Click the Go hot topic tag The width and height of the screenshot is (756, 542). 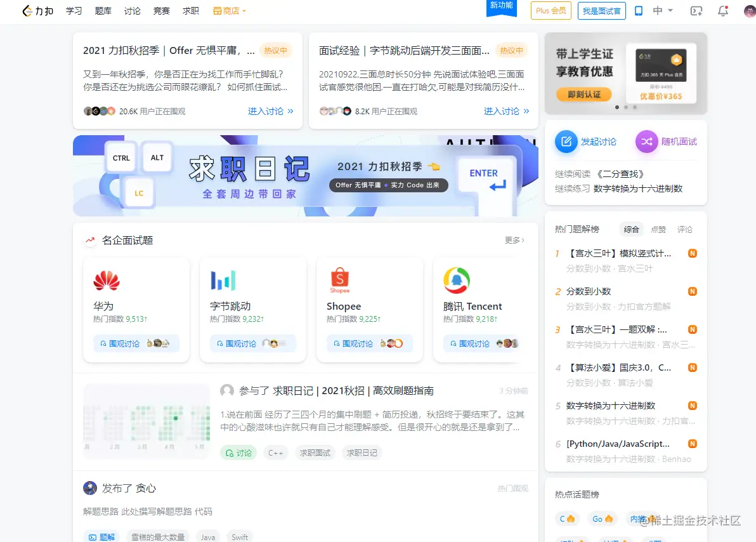tap(602, 519)
